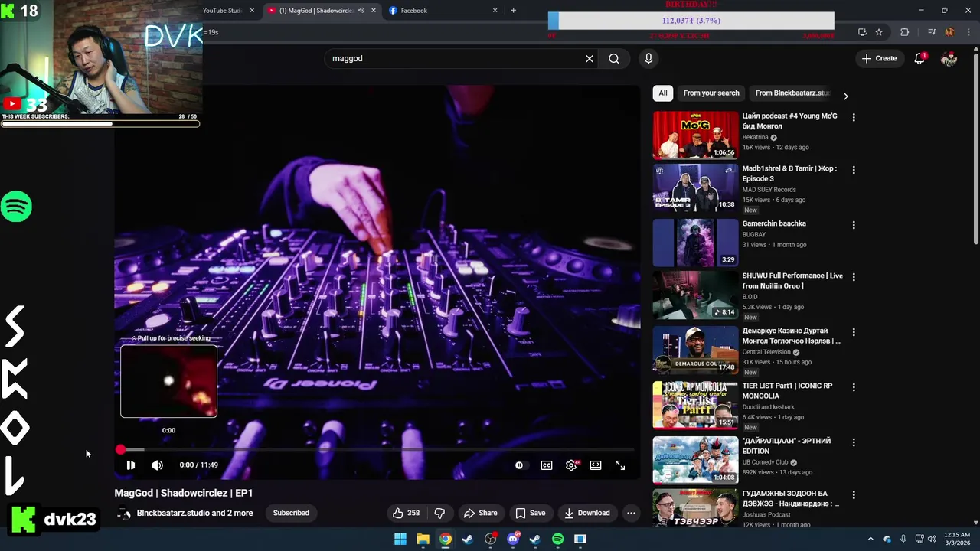This screenshot has width=980, height=551.
Task: Open a new browser tab
Action: (513, 11)
